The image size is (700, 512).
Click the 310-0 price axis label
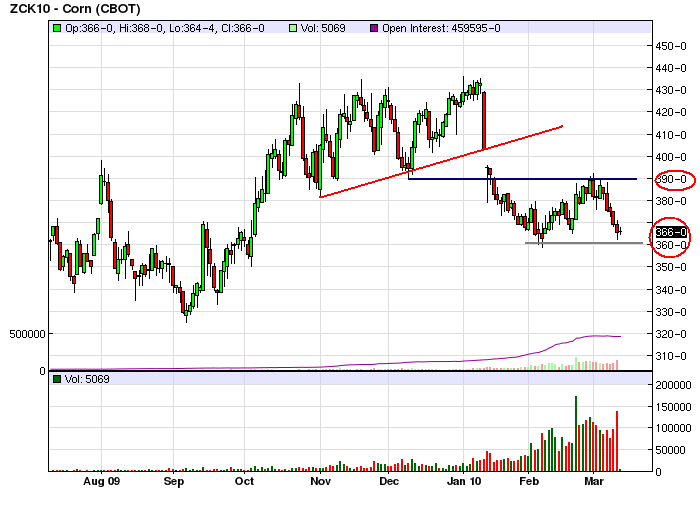tap(671, 356)
